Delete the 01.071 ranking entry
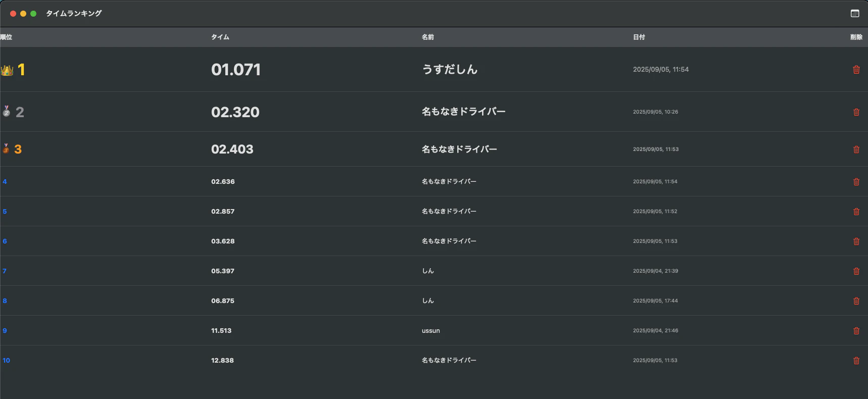The height and width of the screenshot is (399, 868). pyautogui.click(x=856, y=70)
